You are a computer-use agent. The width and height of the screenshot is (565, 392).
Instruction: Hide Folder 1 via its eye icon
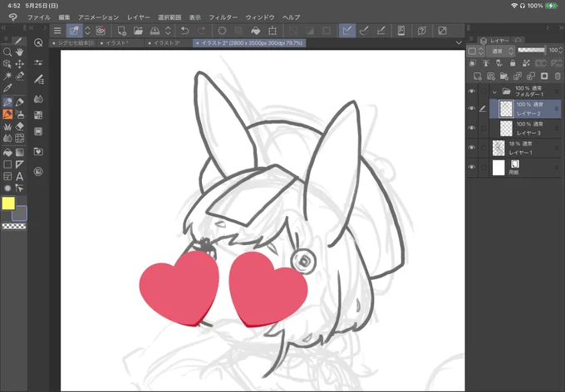click(x=472, y=91)
